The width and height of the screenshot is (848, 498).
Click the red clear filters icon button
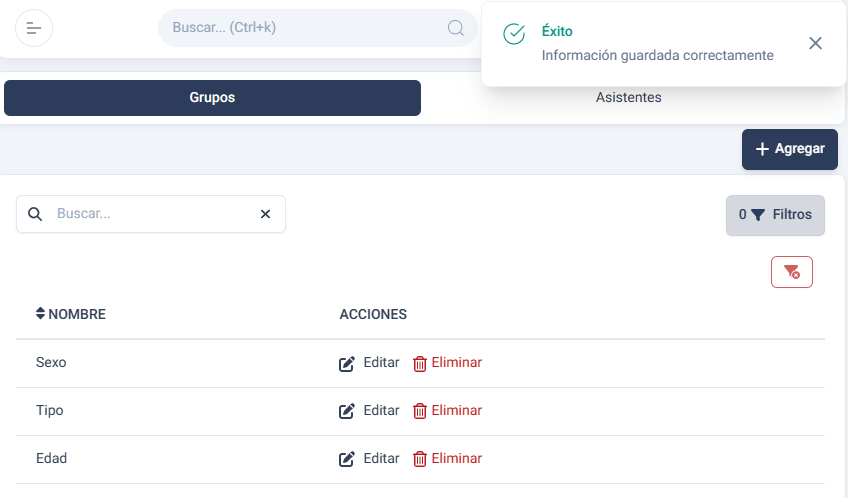tap(792, 272)
